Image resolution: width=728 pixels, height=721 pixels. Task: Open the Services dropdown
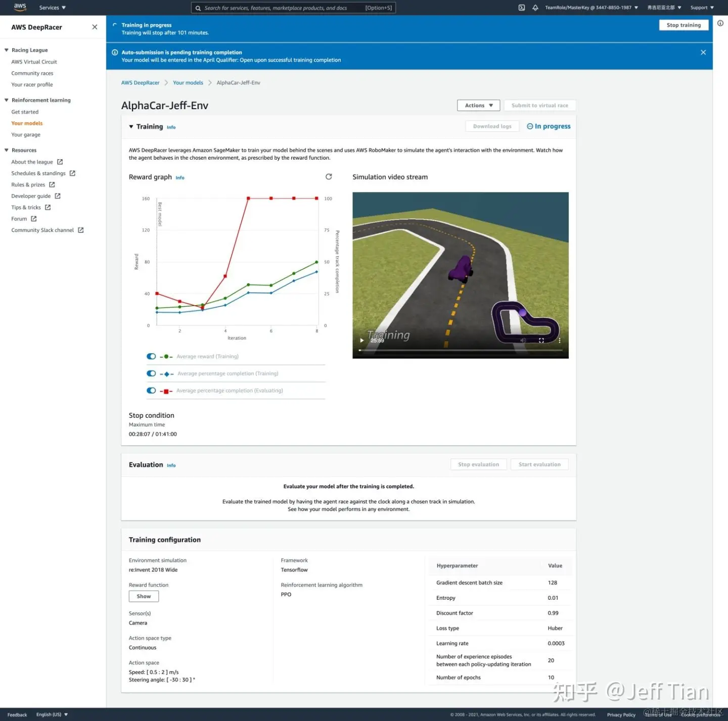click(53, 8)
